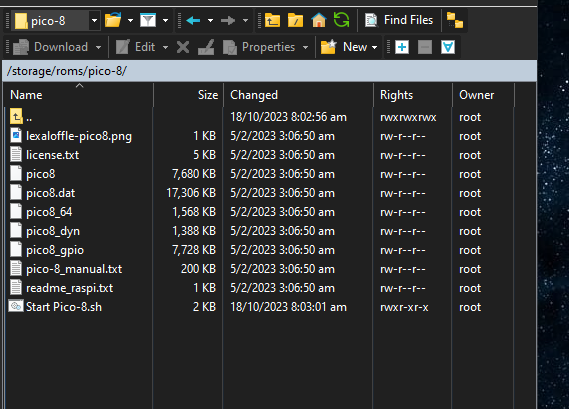The image size is (569, 409).
Task: Go to parent directory toolbar icon
Action: pyautogui.click(x=272, y=20)
